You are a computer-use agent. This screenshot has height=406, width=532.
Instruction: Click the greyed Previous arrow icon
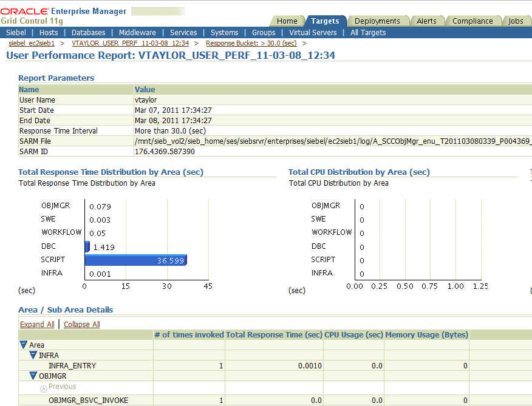[x=44, y=388]
